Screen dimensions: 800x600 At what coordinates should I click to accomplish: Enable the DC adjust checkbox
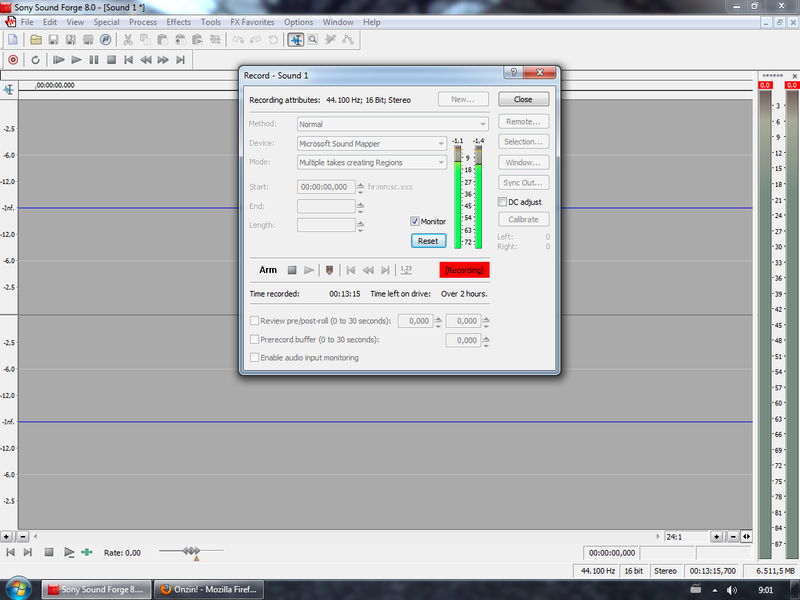click(503, 202)
